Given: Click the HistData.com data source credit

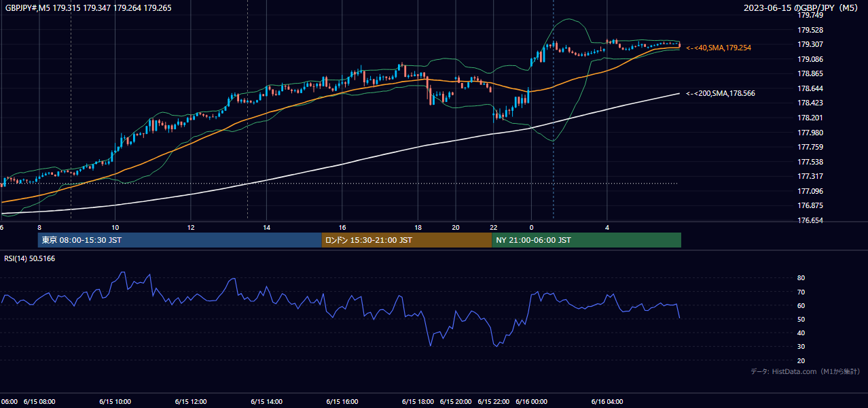Looking at the screenshot, I should pyautogui.click(x=806, y=371).
